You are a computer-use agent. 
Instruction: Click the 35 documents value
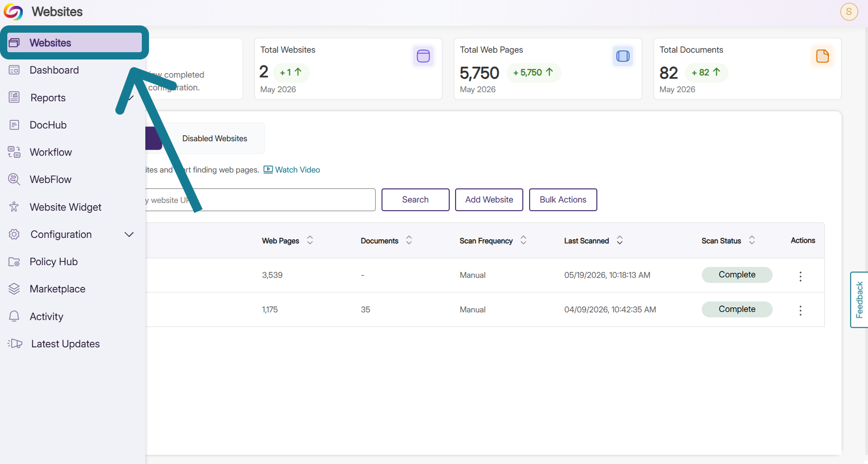pyautogui.click(x=365, y=310)
